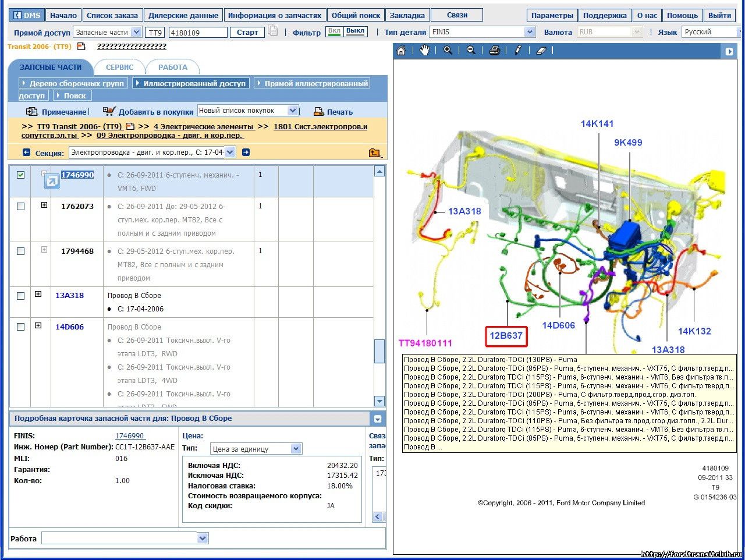Check the box for part 1794468
Viewport: 745px width, 560px height.
pyautogui.click(x=21, y=251)
